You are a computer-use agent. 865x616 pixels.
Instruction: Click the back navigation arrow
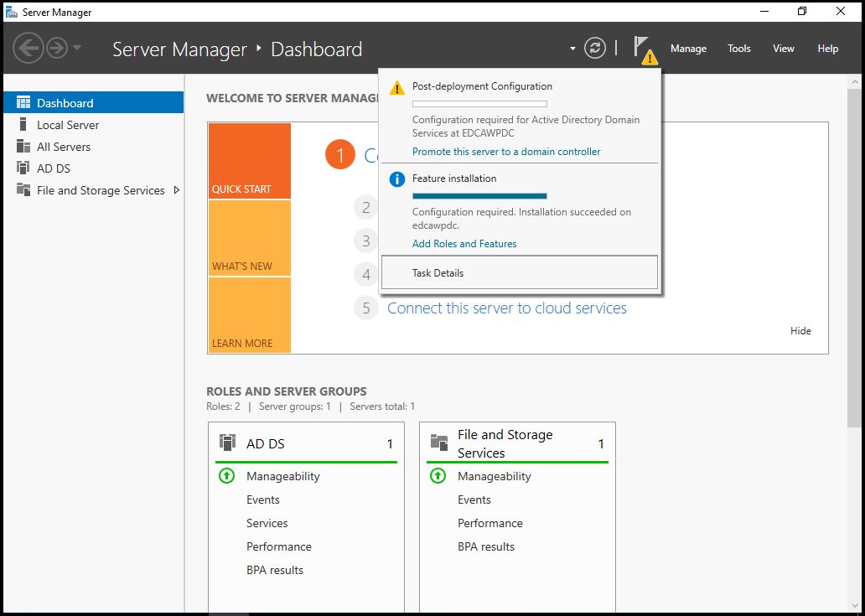28,49
